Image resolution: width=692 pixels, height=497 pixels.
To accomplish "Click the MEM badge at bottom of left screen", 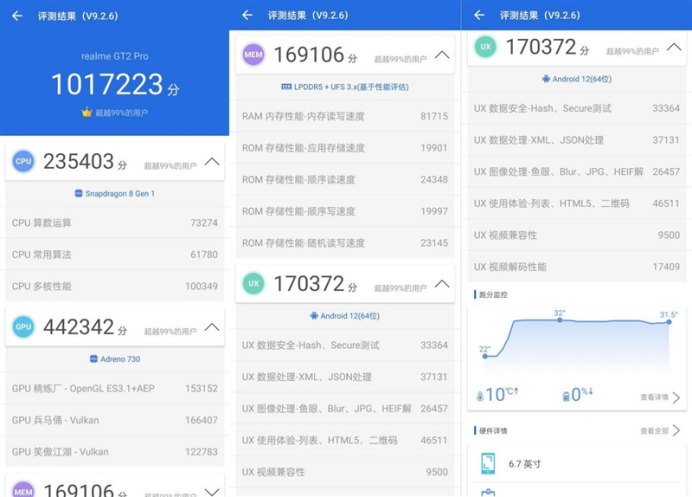I will point(23,489).
